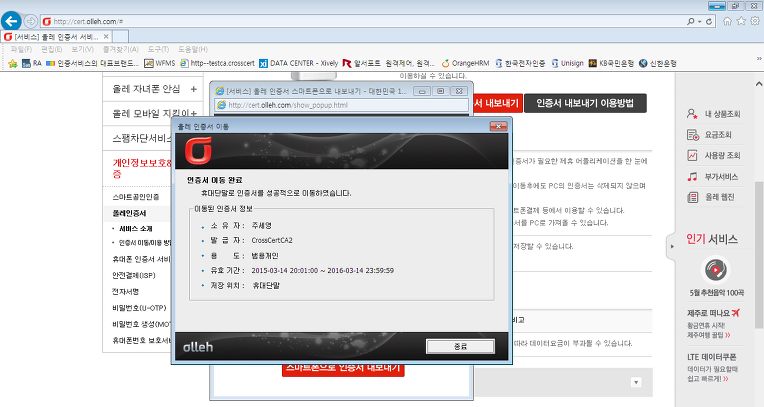Open 전자서명 sidebar item
The height and width of the screenshot is (407, 764).
125,291
